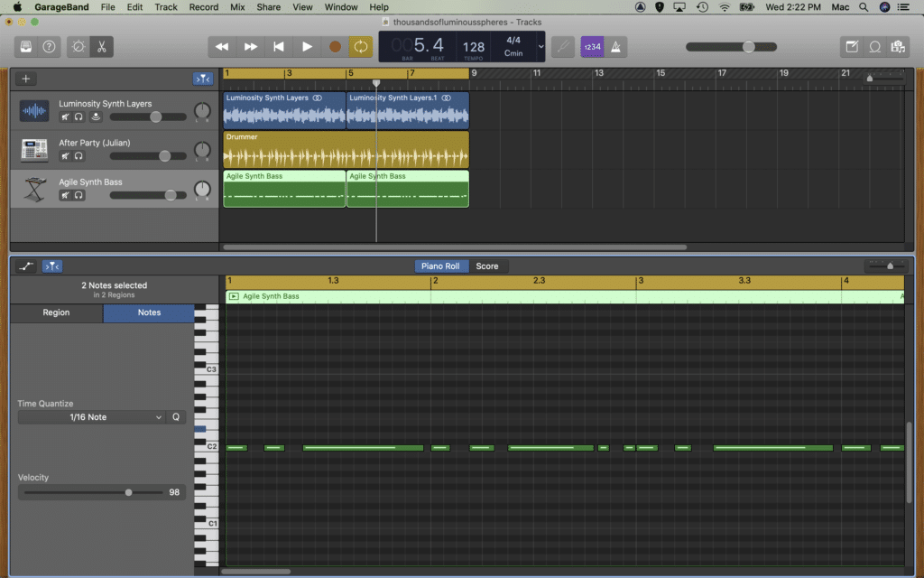The width and height of the screenshot is (924, 578).
Task: Solo the After Party (Julian) track
Action: pos(79,155)
